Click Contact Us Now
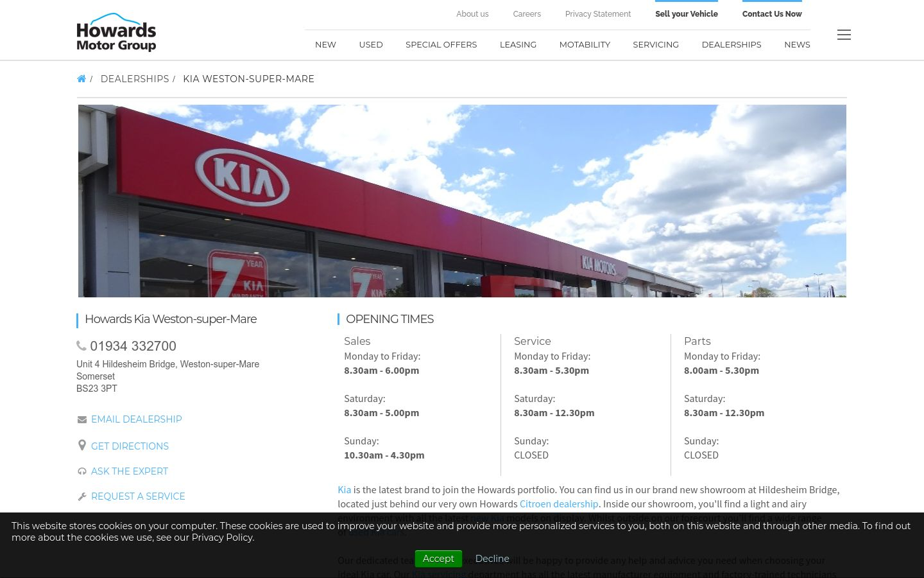 772,14
